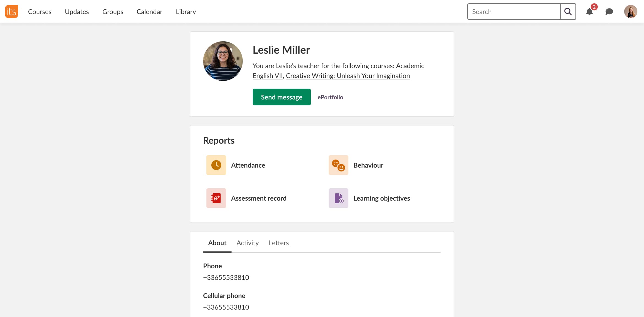The image size is (644, 317).
Task: Open the Calendar page
Action: pyautogui.click(x=149, y=12)
